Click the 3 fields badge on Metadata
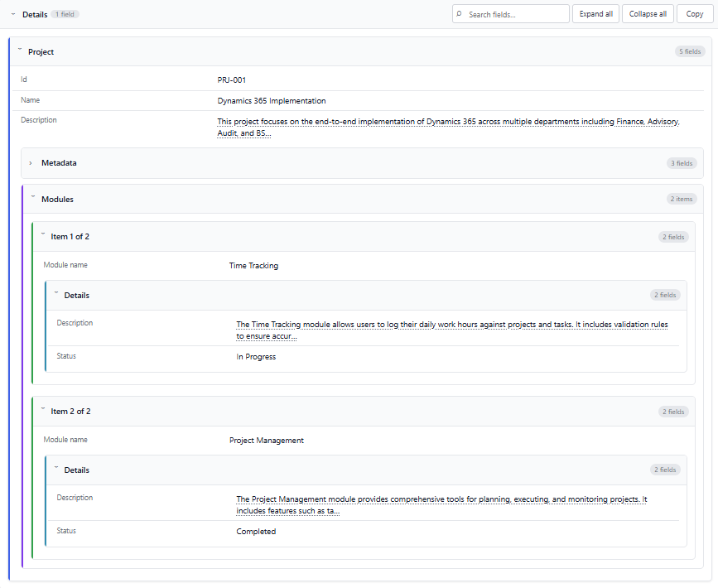718x588 pixels. (x=682, y=163)
